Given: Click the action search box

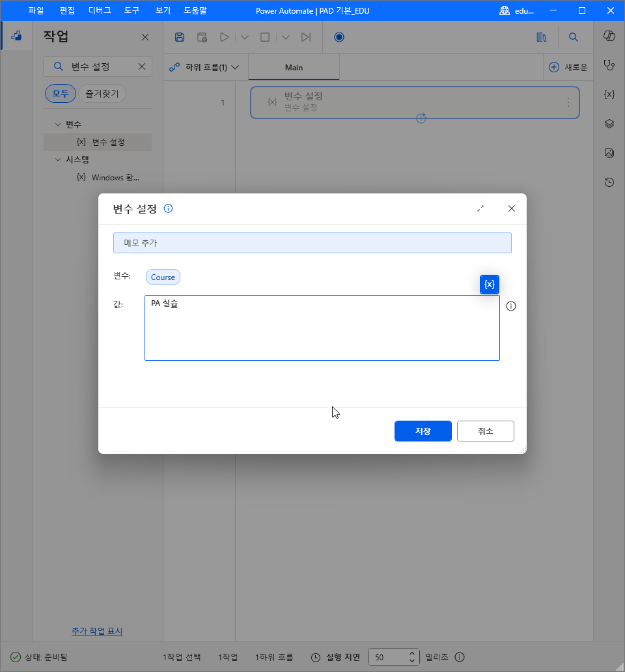Looking at the screenshot, I should (x=98, y=66).
